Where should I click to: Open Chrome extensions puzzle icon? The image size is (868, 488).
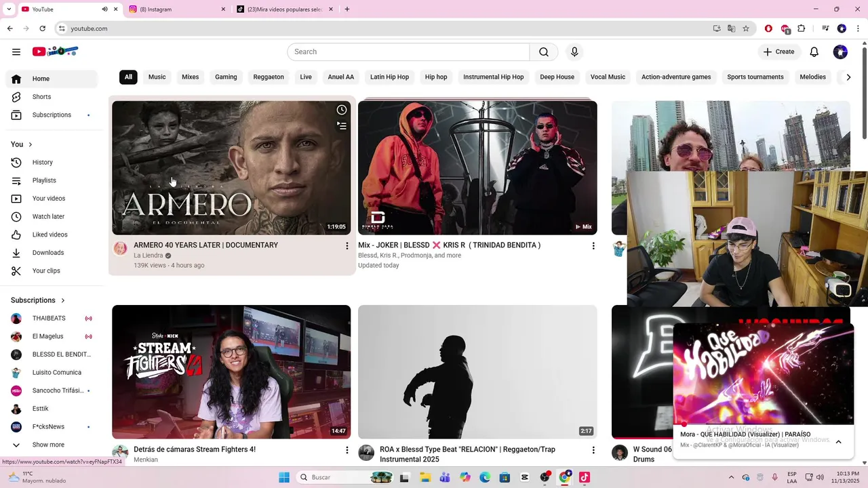[802, 28]
